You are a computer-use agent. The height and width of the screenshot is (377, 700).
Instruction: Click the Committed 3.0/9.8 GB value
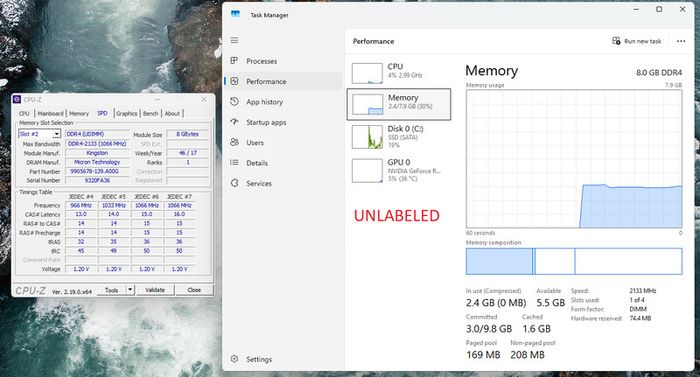pos(489,329)
